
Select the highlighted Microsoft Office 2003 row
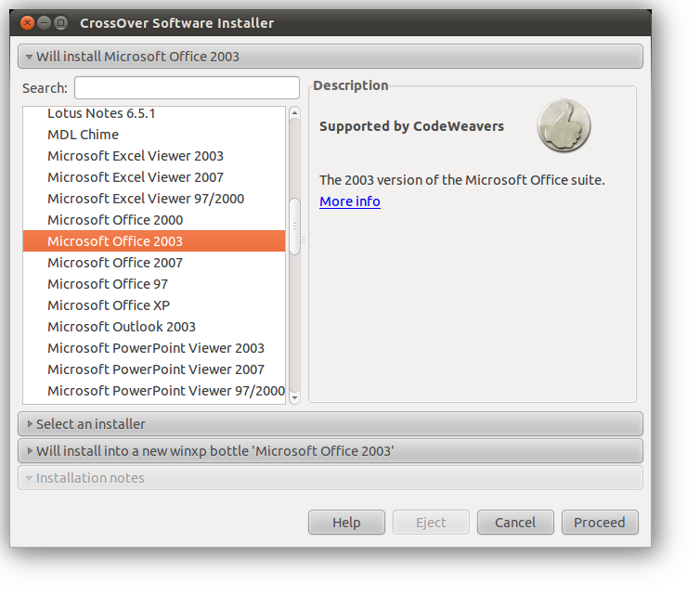coord(154,241)
